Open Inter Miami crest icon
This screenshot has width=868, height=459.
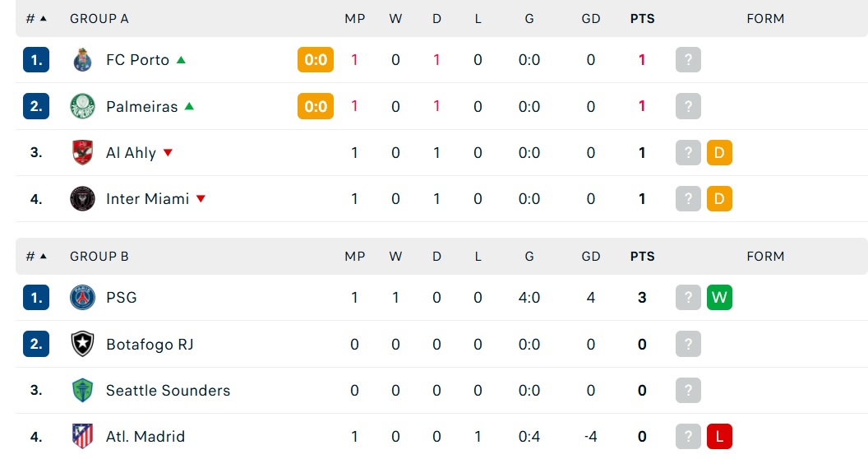[x=82, y=199]
